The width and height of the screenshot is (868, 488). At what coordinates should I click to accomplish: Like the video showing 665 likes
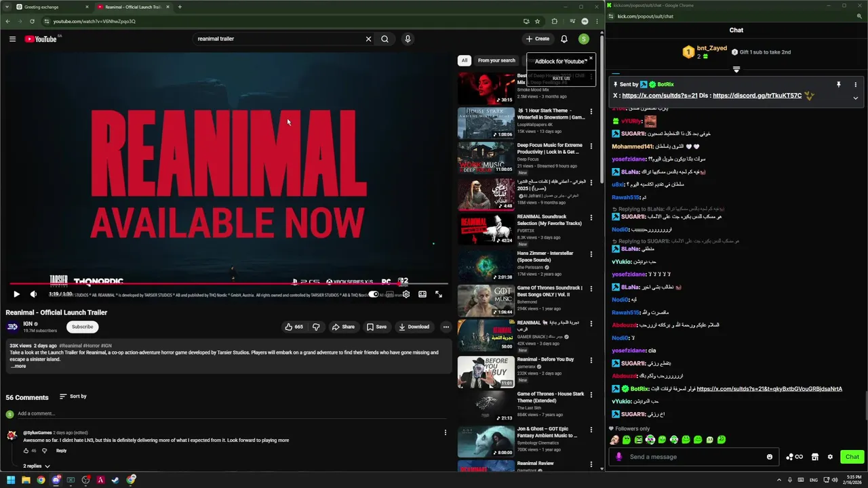point(294,327)
